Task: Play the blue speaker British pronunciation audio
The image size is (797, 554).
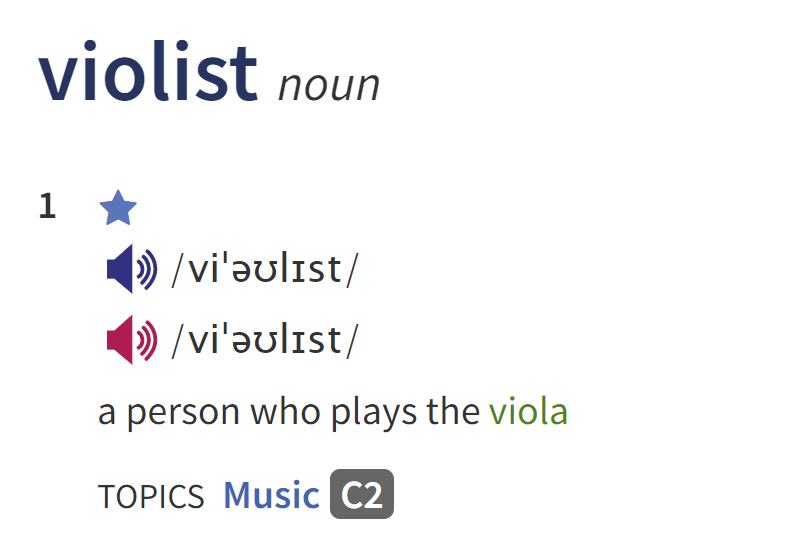Action: 132,270
